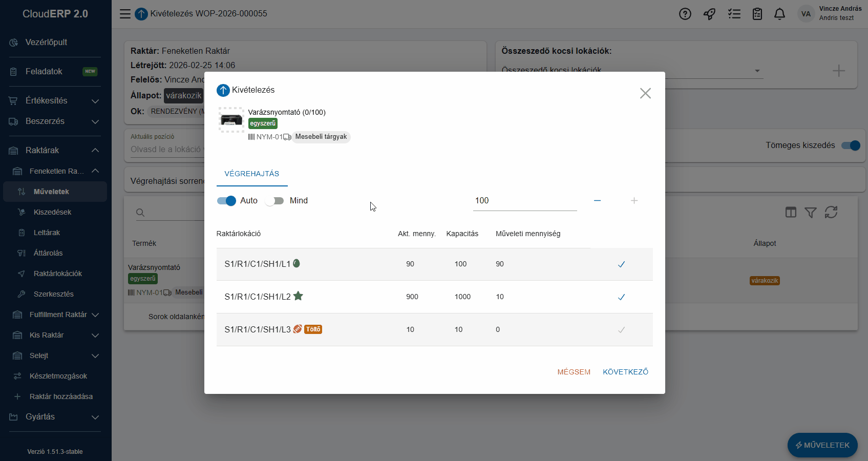Decrease quantity with the minus button
The width and height of the screenshot is (868, 461).
click(597, 201)
